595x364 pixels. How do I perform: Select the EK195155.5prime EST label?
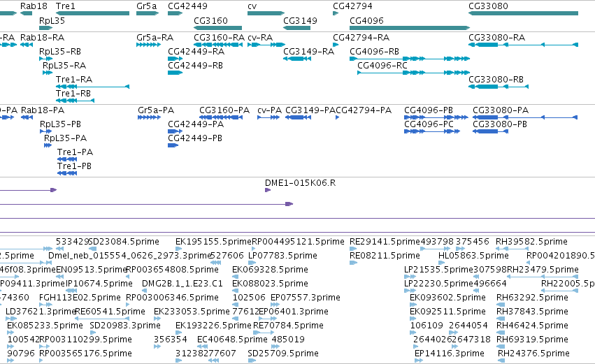(214, 242)
